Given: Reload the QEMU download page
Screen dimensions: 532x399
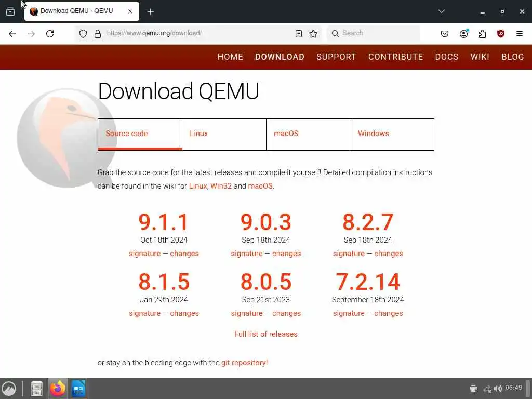Looking at the screenshot, I should (50, 34).
